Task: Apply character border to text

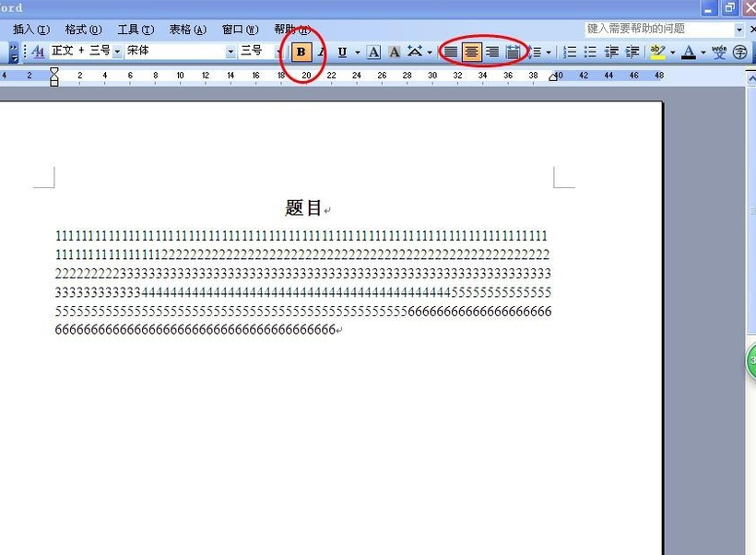Action: coord(373,53)
